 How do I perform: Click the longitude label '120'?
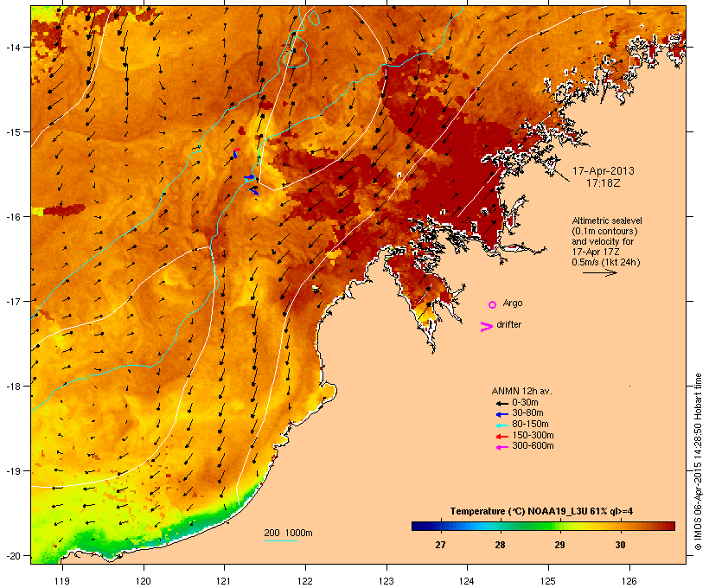click(144, 581)
